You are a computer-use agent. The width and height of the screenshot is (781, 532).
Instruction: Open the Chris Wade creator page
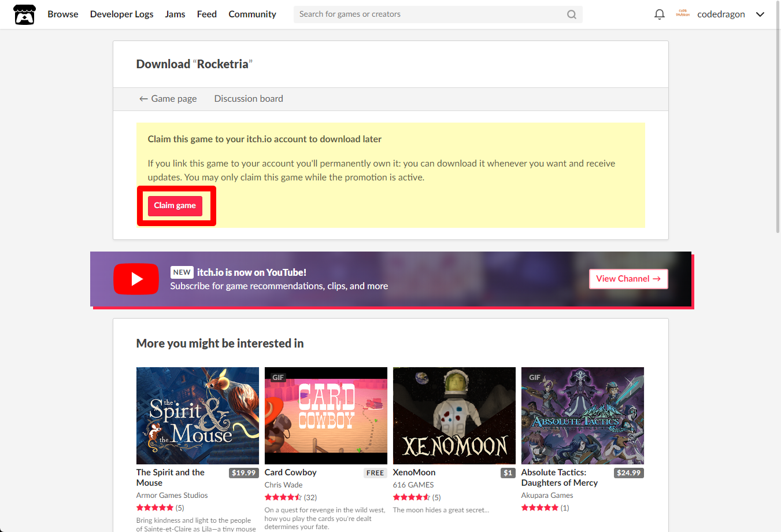coord(283,485)
